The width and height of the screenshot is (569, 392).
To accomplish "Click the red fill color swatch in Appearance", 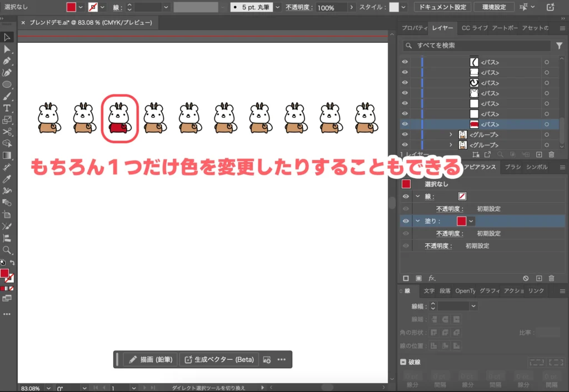I will (x=461, y=221).
